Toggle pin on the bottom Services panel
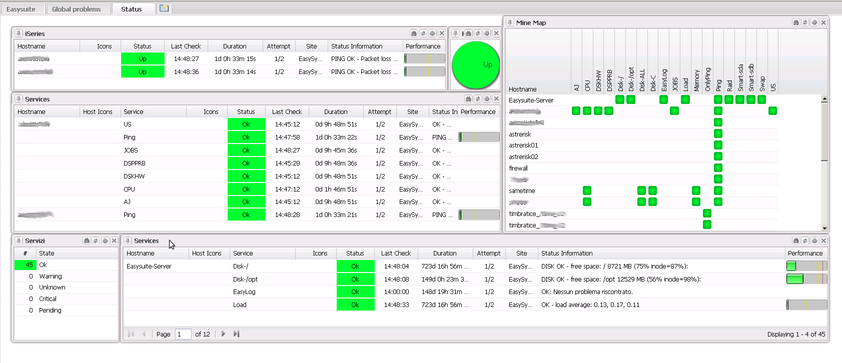842x363 pixels. click(x=128, y=241)
